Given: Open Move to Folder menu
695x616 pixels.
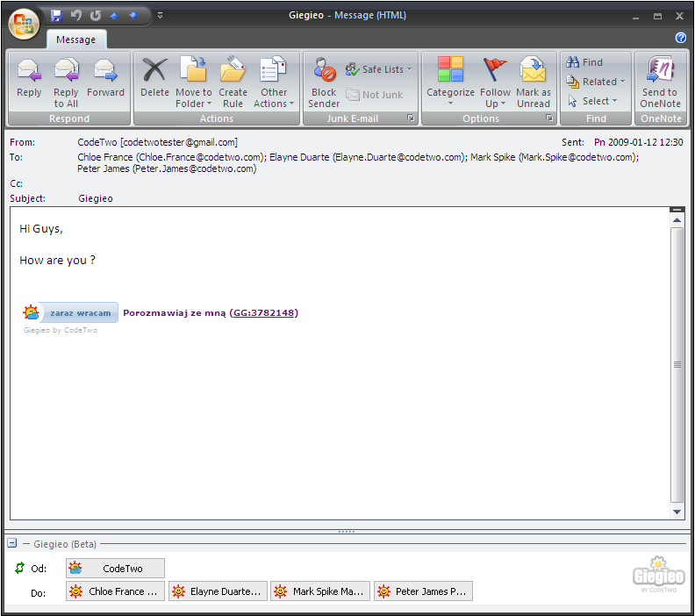Looking at the screenshot, I should click(x=194, y=82).
